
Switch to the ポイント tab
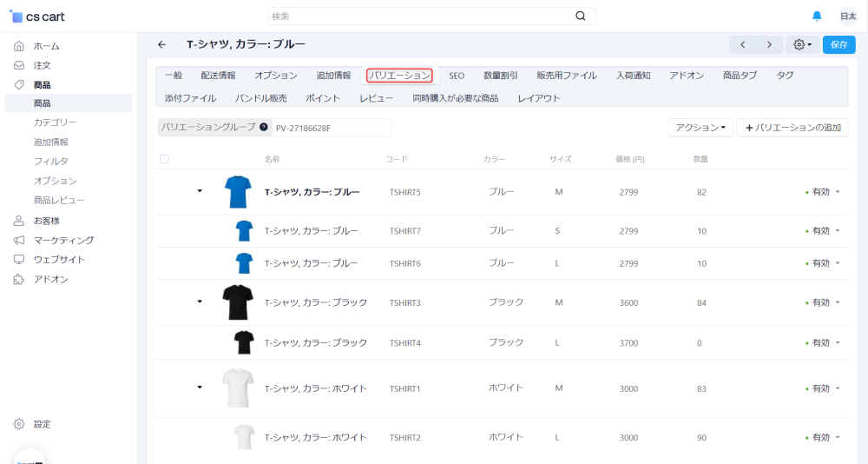(323, 98)
